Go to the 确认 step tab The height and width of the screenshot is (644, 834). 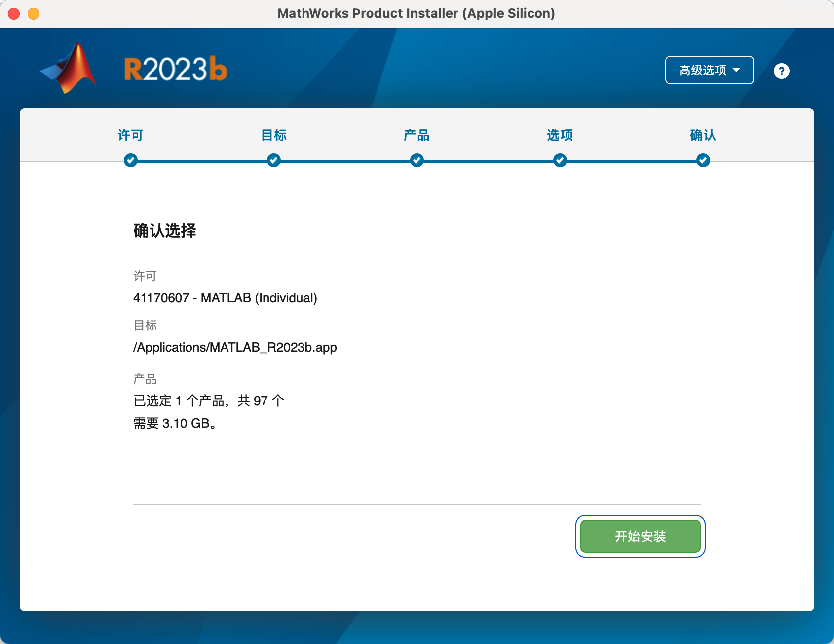(x=703, y=135)
